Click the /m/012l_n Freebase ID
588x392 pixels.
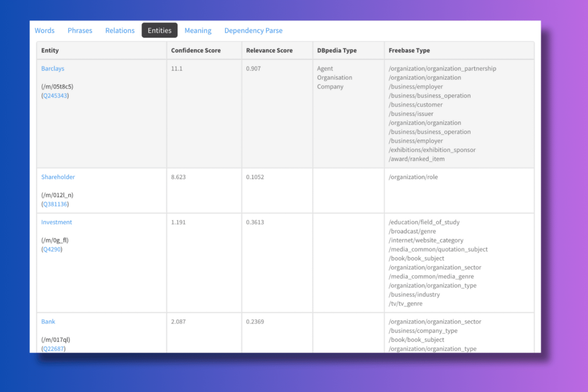pyautogui.click(x=57, y=194)
